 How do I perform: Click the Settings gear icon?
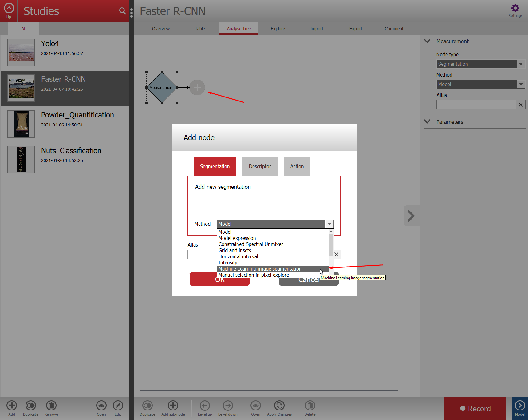(x=515, y=8)
